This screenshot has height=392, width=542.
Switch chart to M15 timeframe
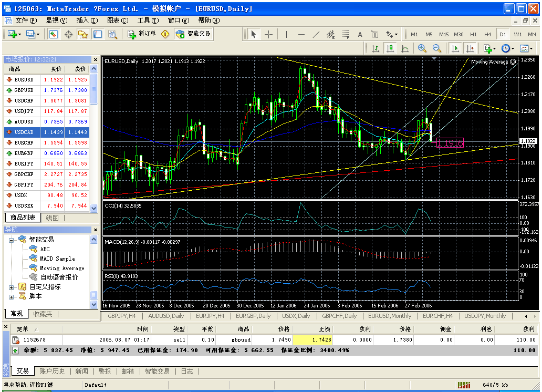[x=444, y=34]
